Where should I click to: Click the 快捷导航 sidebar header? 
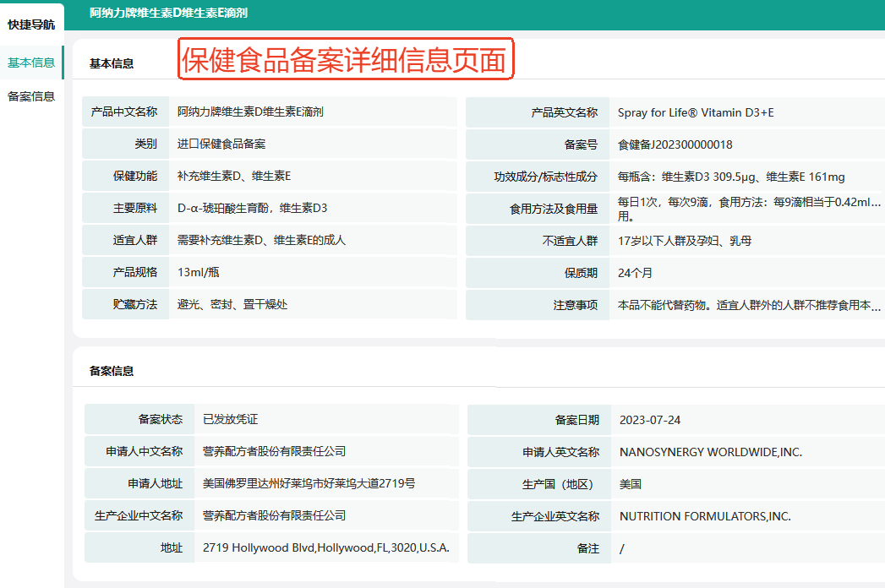coord(31,24)
